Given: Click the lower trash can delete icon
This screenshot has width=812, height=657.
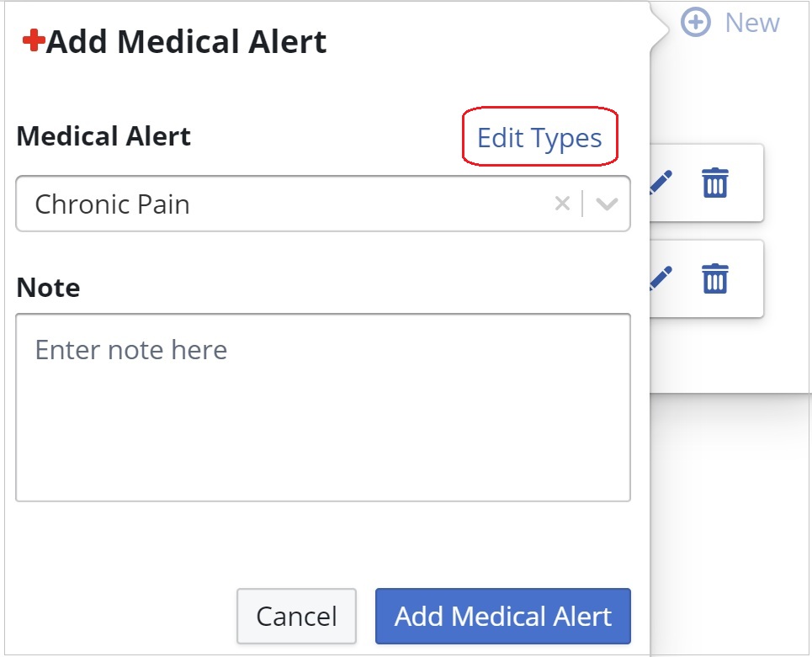Looking at the screenshot, I should (x=714, y=278).
